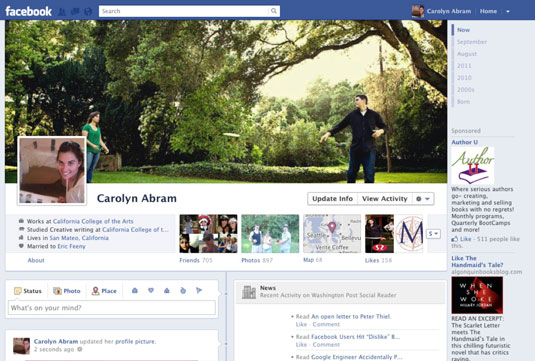Click the briefcase life event icon
This screenshot has height=361, width=535.
(x=135, y=290)
